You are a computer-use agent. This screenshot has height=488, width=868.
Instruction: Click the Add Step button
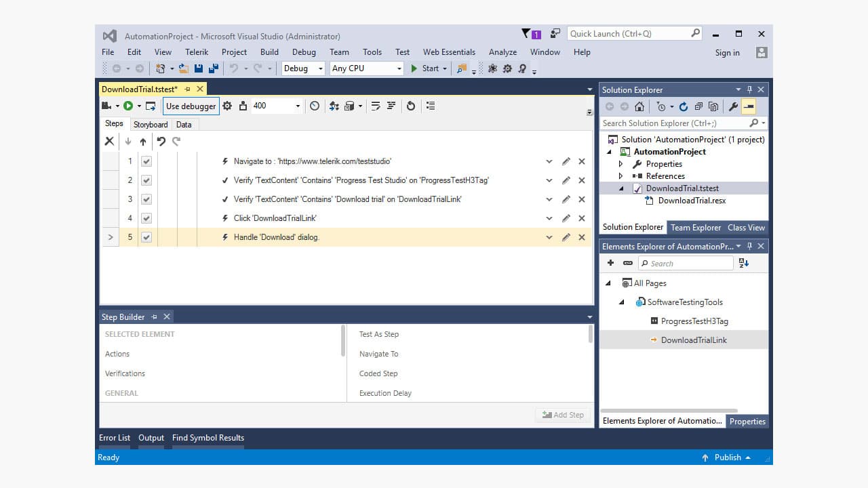[x=563, y=414]
